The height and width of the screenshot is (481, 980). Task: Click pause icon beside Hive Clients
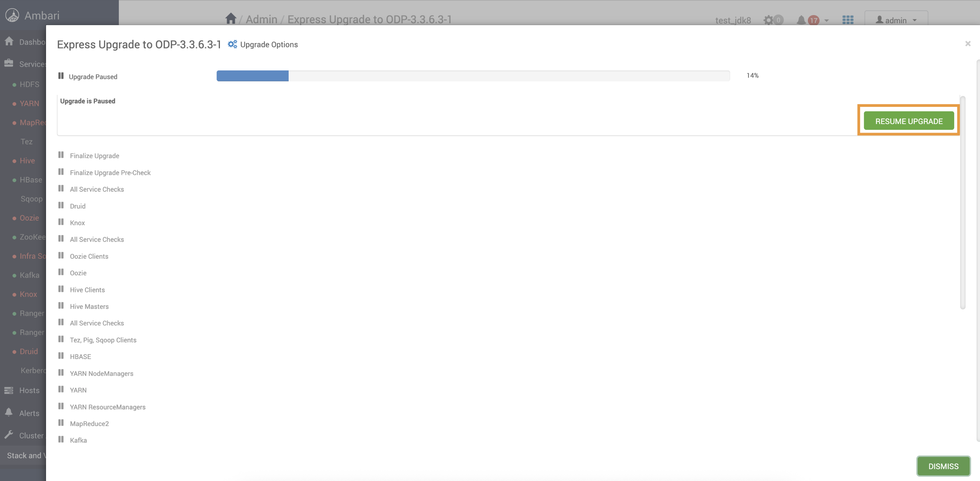(61, 289)
